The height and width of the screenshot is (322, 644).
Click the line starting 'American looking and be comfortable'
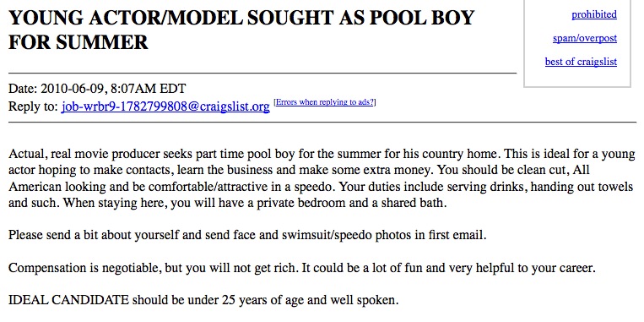coord(321,187)
